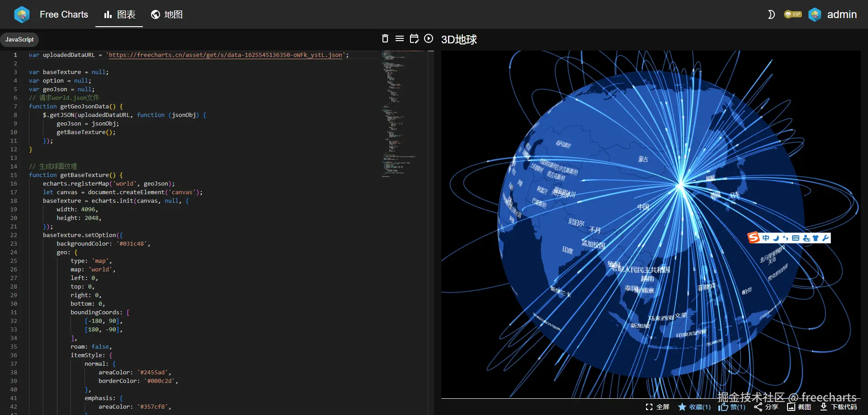Download the code with 下载代码
Viewport: 868px width, 415px height.
coord(839,407)
